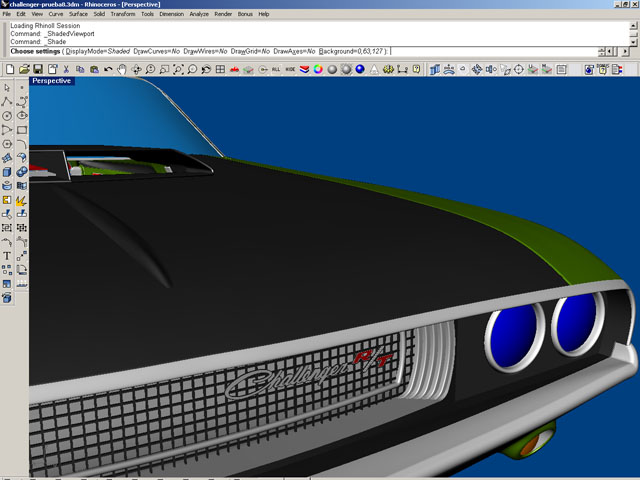
Task: Select the Text T tool
Action: (7, 256)
